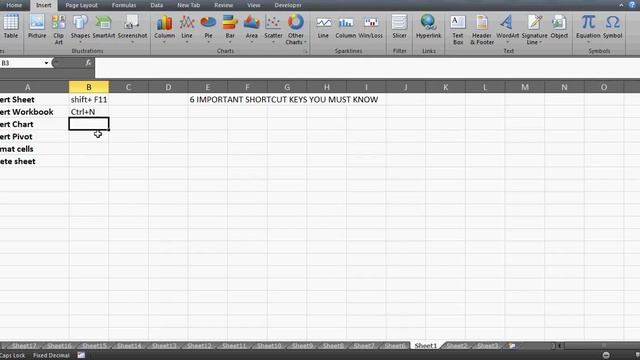Click the zoom out button
This screenshot has width=640, height=360.
coord(606,356)
